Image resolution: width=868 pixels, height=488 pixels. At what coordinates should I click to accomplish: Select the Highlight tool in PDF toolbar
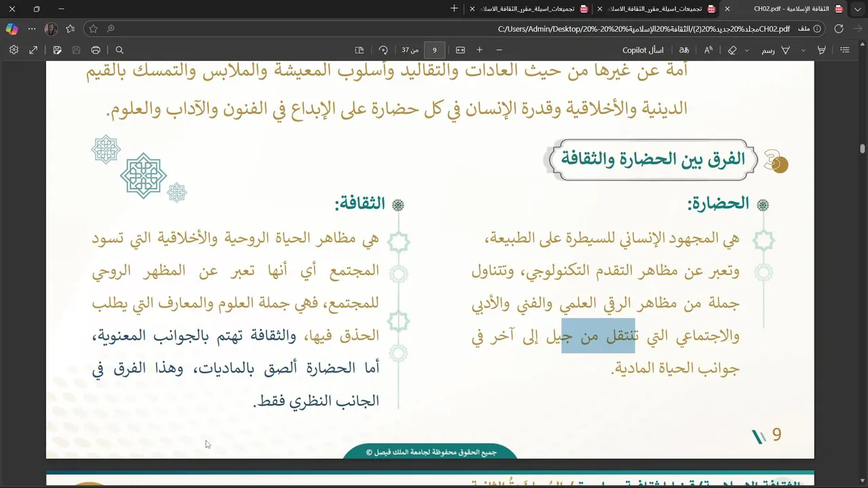click(821, 50)
